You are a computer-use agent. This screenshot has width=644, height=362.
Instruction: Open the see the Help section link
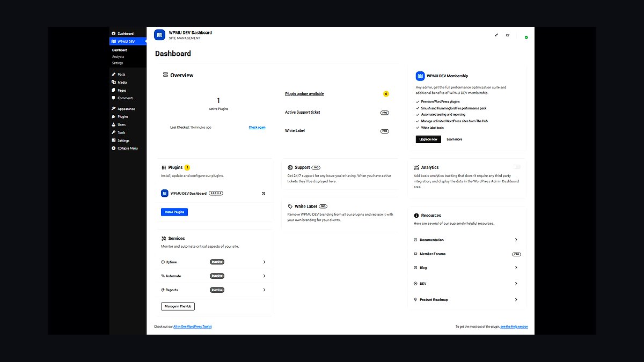point(514,327)
